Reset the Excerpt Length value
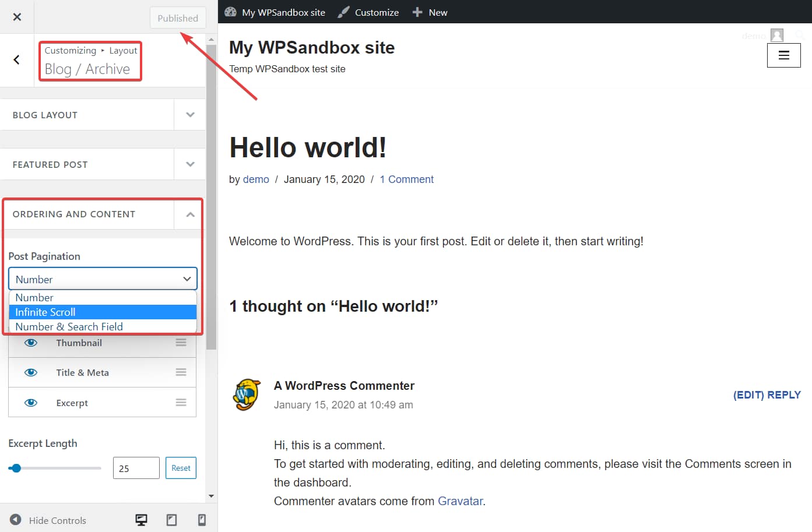 181,467
